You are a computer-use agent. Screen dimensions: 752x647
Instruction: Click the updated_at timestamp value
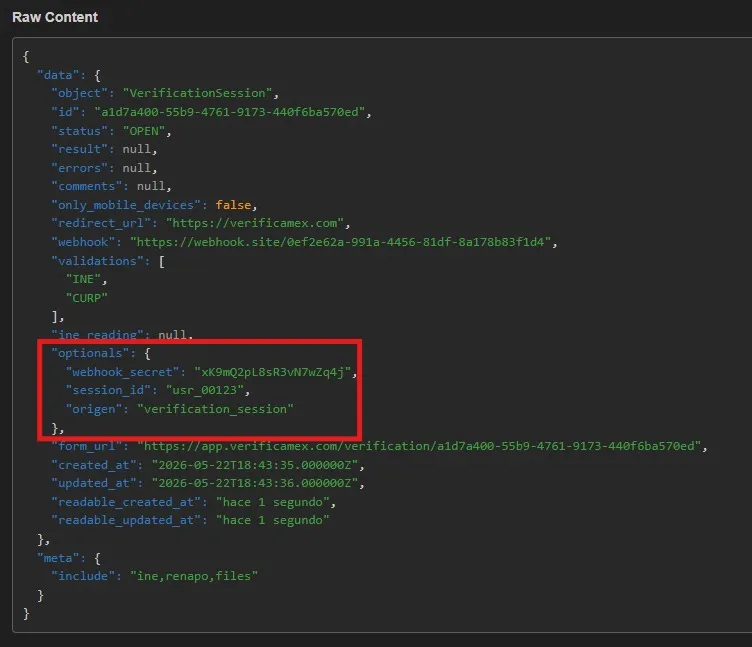[x=255, y=483]
